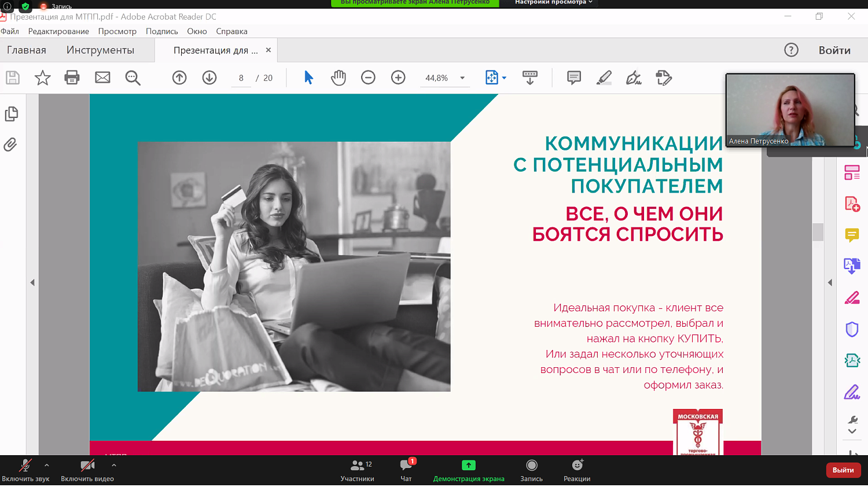Zoom in with plus circle button
Image resolution: width=868 pixels, height=487 pixels.
coord(398,78)
